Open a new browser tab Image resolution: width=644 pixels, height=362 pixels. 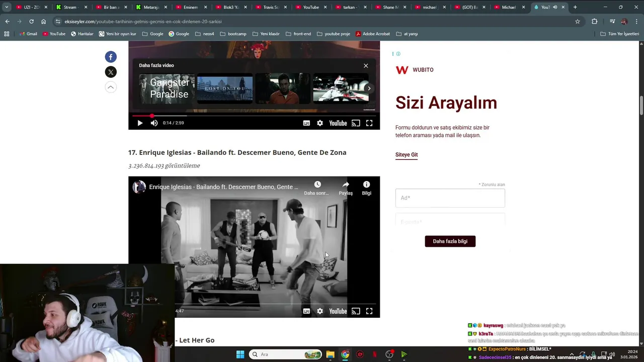pyautogui.click(x=575, y=7)
